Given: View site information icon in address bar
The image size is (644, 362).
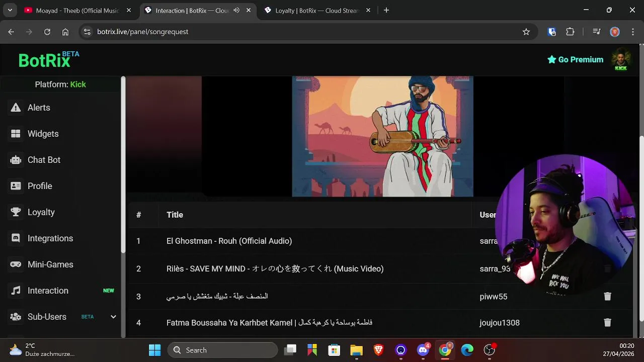Looking at the screenshot, I should tap(87, 32).
